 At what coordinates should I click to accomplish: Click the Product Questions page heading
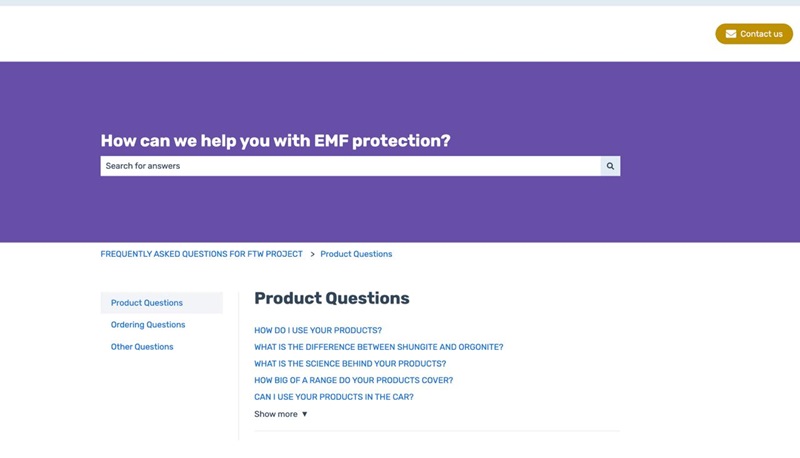click(x=332, y=298)
